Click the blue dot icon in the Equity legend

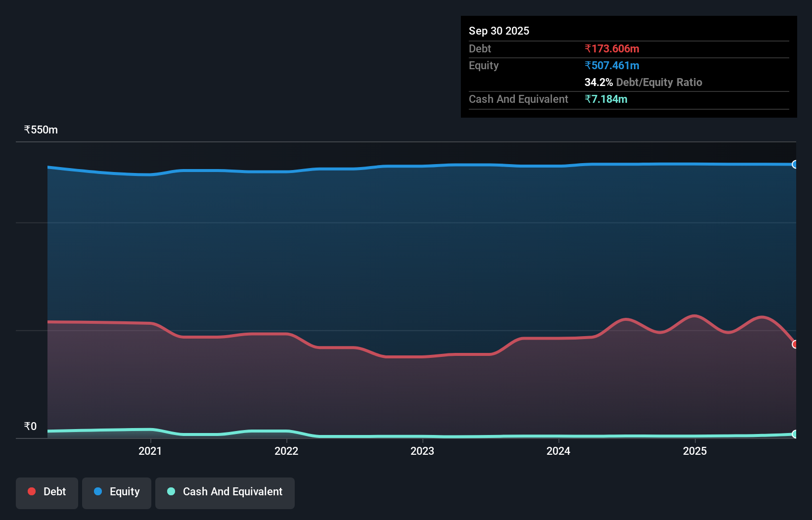click(98, 492)
